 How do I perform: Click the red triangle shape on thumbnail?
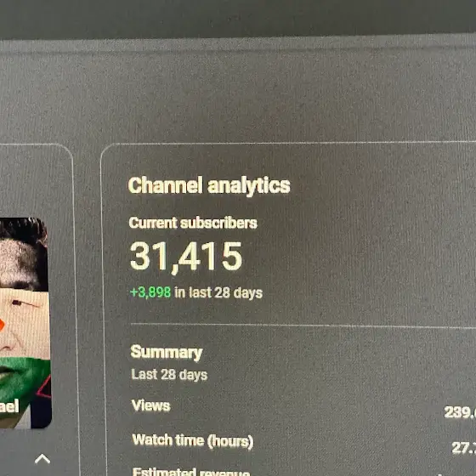pyautogui.click(x=44, y=388)
